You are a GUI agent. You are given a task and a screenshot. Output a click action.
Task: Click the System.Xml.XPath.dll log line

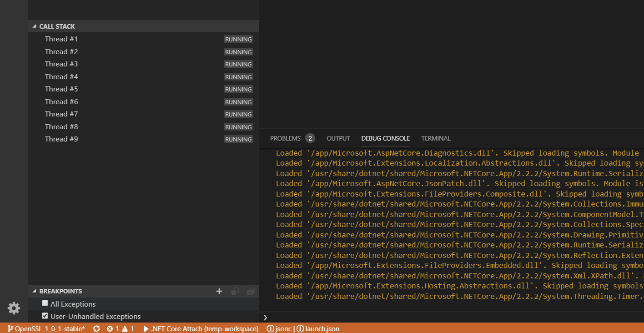[x=460, y=276]
